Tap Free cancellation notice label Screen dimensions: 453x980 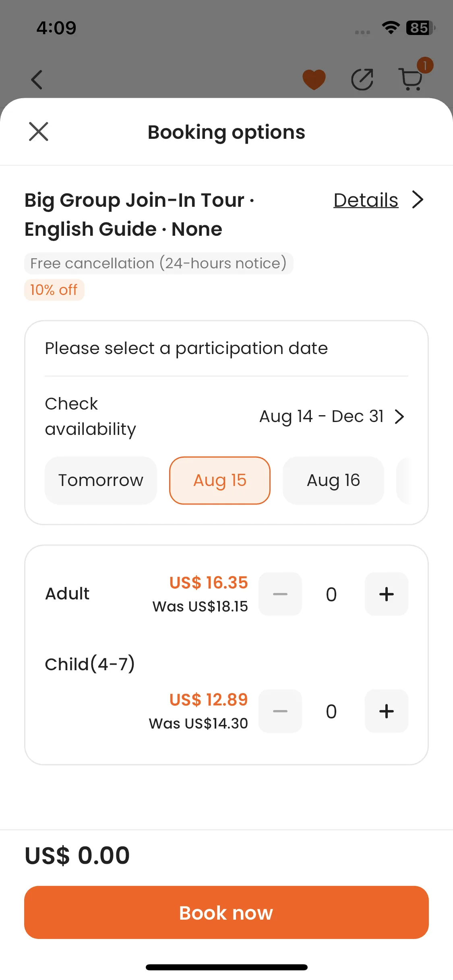(x=159, y=264)
